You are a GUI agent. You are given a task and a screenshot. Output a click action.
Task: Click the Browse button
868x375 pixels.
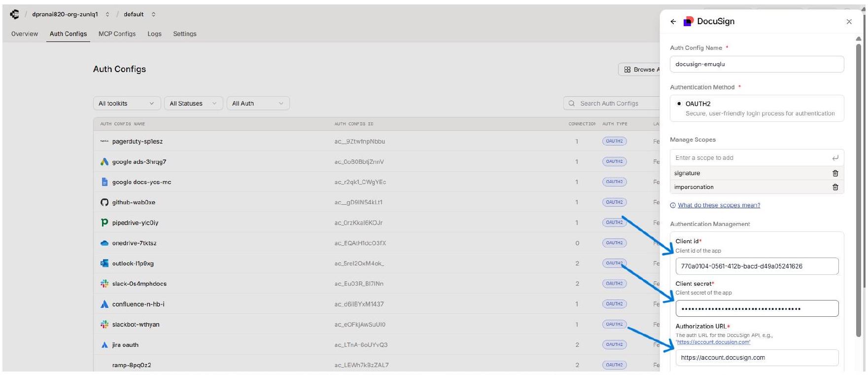tap(639, 70)
